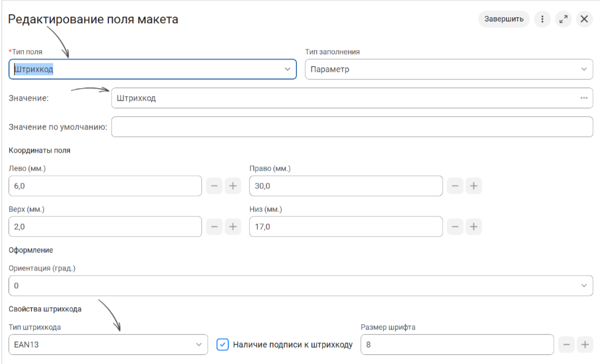Open the ellipsis selector in the Значение field

pos(583,98)
